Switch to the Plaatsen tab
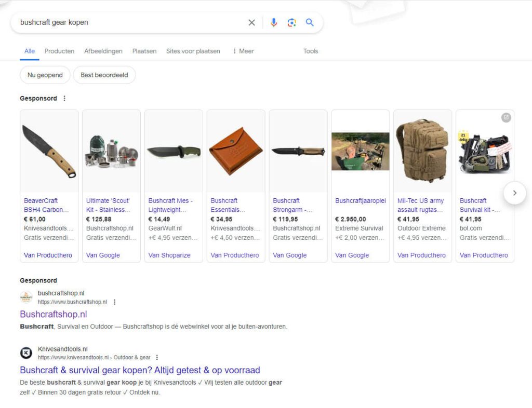532x408 pixels. click(x=144, y=51)
